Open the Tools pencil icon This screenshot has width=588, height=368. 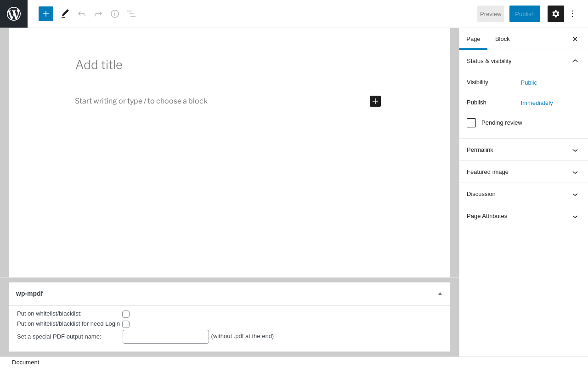[65, 14]
